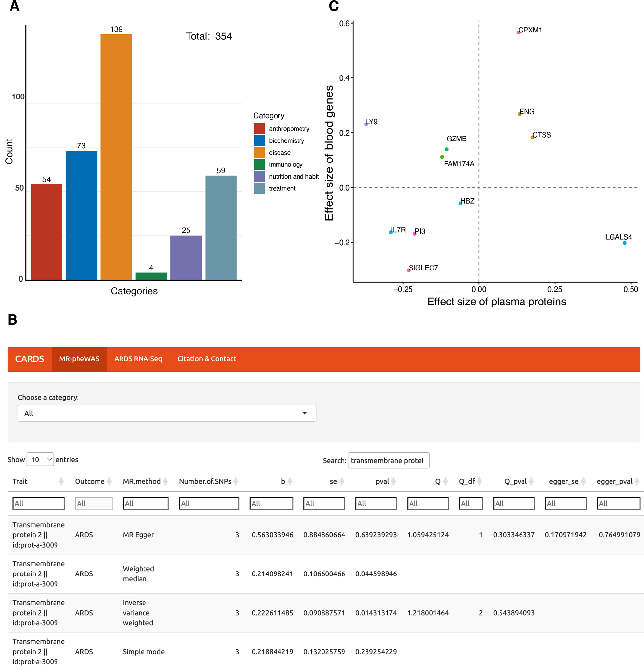This screenshot has width=644, height=670.
Task: Select the MR Egger method cell
Action: click(139, 535)
